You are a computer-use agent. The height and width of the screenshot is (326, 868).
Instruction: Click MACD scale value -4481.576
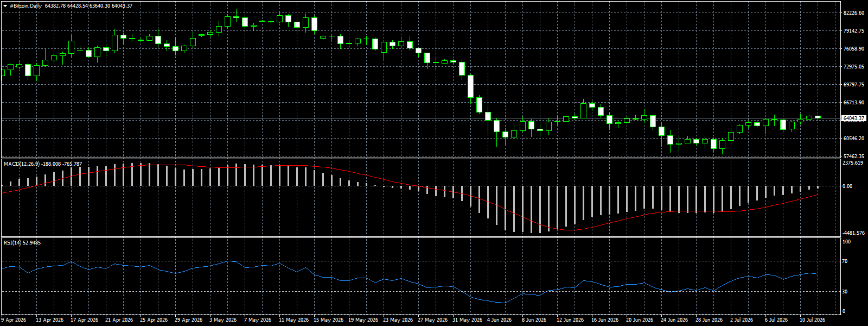[854, 233]
